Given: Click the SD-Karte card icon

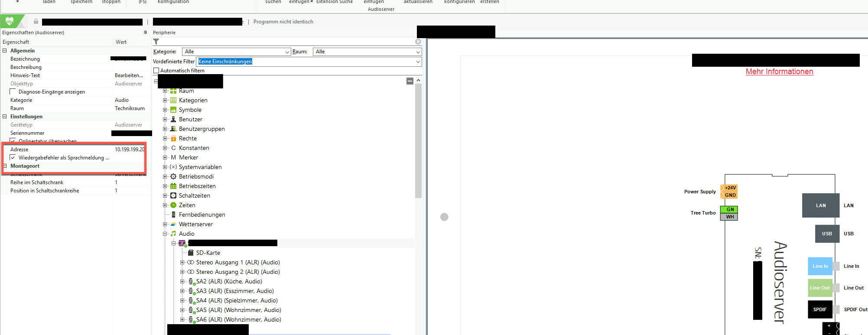Looking at the screenshot, I should coord(191,253).
